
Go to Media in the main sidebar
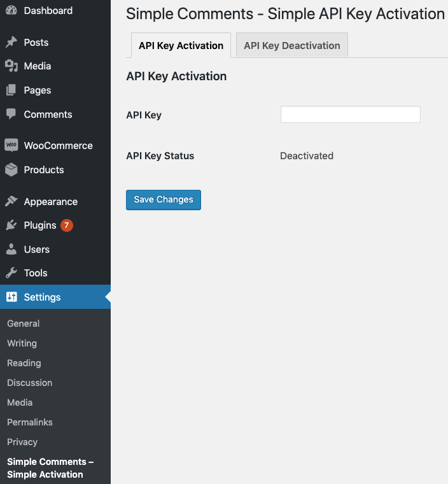pyautogui.click(x=55, y=66)
